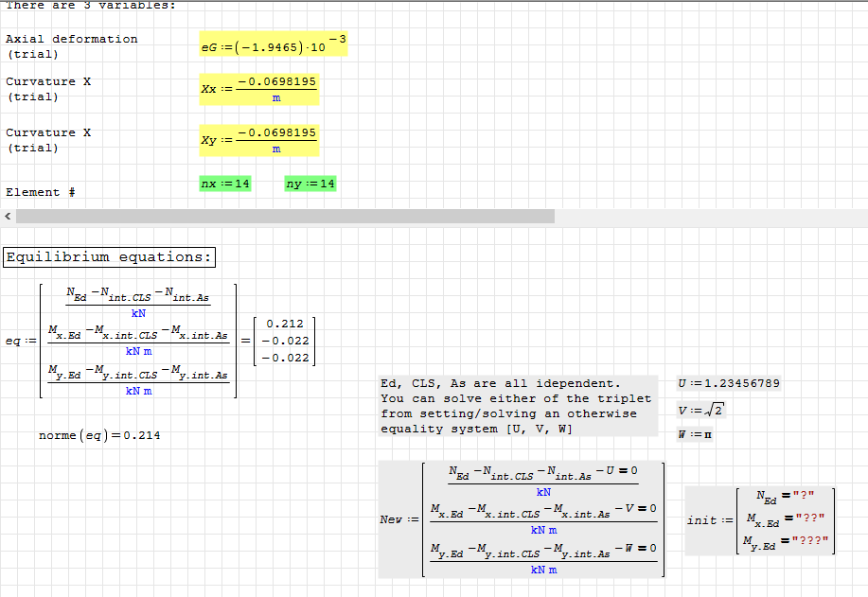Click the eq := matrix definition
The height and width of the screenshot is (597, 868).
click(x=133, y=341)
